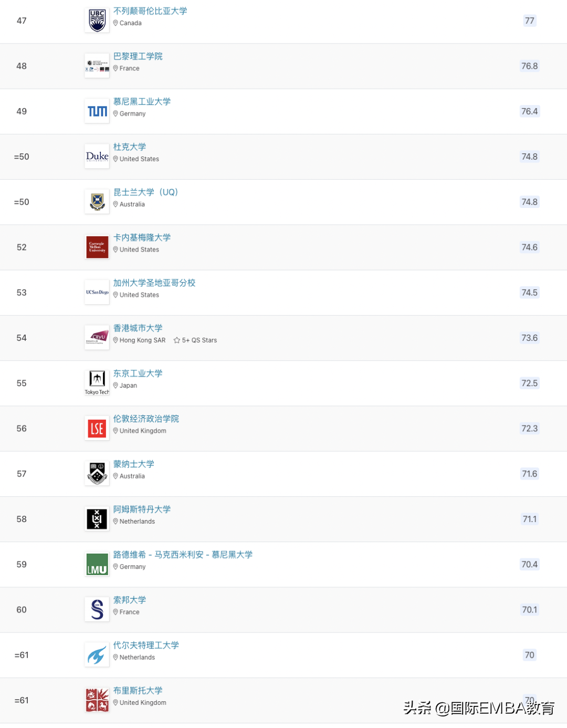Click the University of Amsterdam black logo
The height and width of the screenshot is (728, 567).
pyautogui.click(x=97, y=519)
